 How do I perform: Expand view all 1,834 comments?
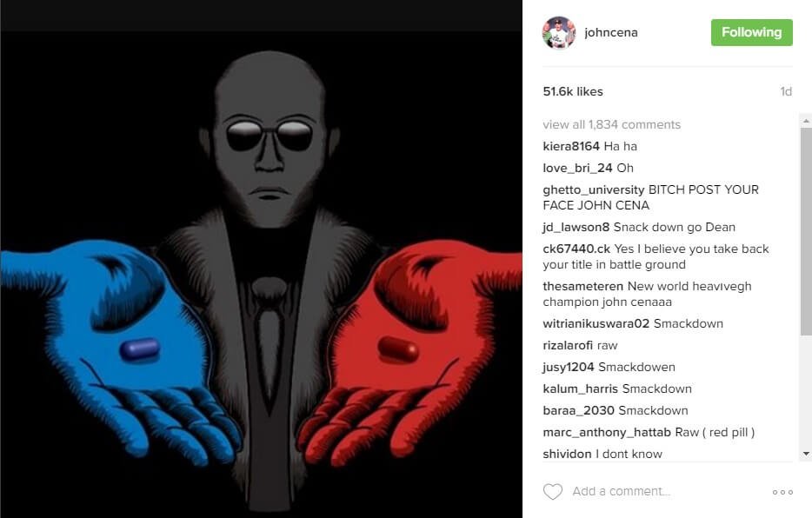(x=611, y=124)
